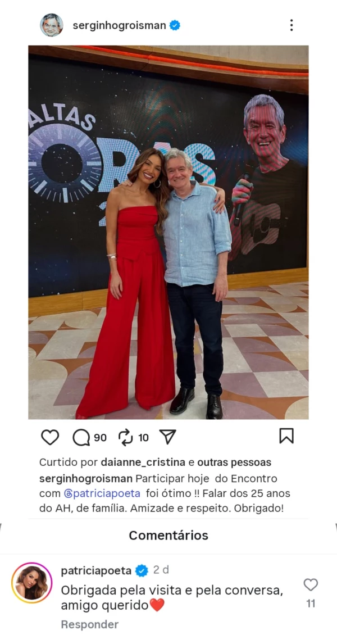Tap the repost arrows icon
337x644 pixels.
126,437
